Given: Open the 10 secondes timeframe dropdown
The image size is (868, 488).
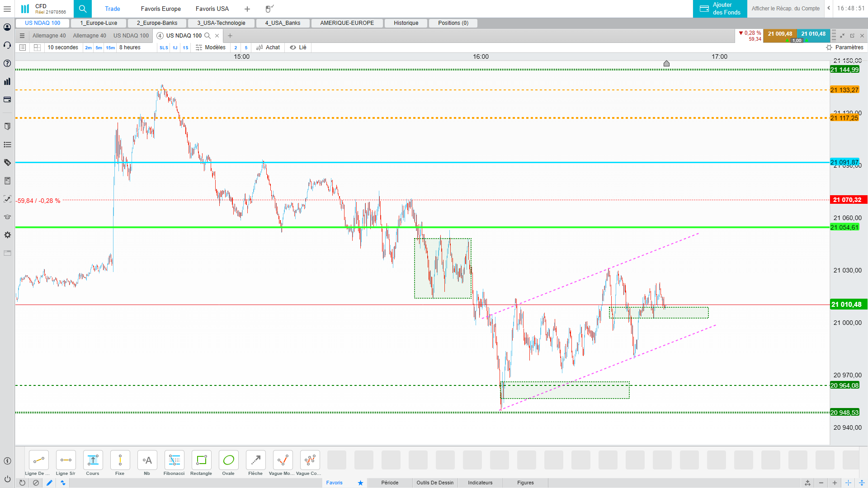Looking at the screenshot, I should pyautogui.click(x=63, y=47).
